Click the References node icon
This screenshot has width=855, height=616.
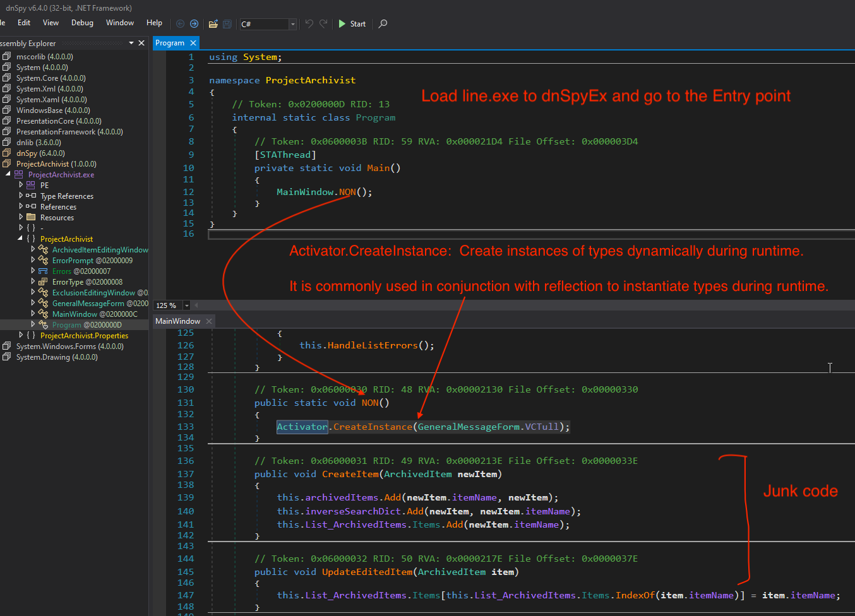(31, 206)
